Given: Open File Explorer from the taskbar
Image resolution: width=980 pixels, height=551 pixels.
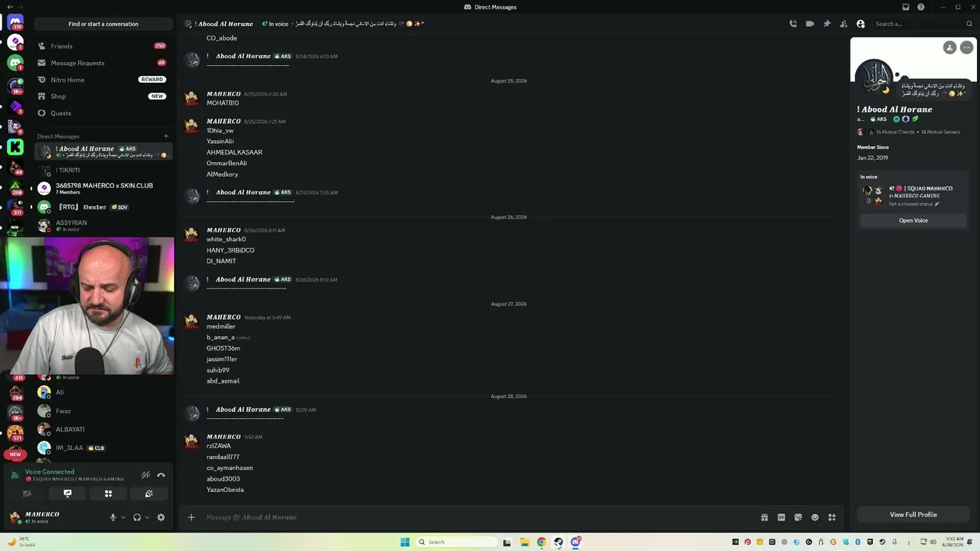Looking at the screenshot, I should point(524,542).
